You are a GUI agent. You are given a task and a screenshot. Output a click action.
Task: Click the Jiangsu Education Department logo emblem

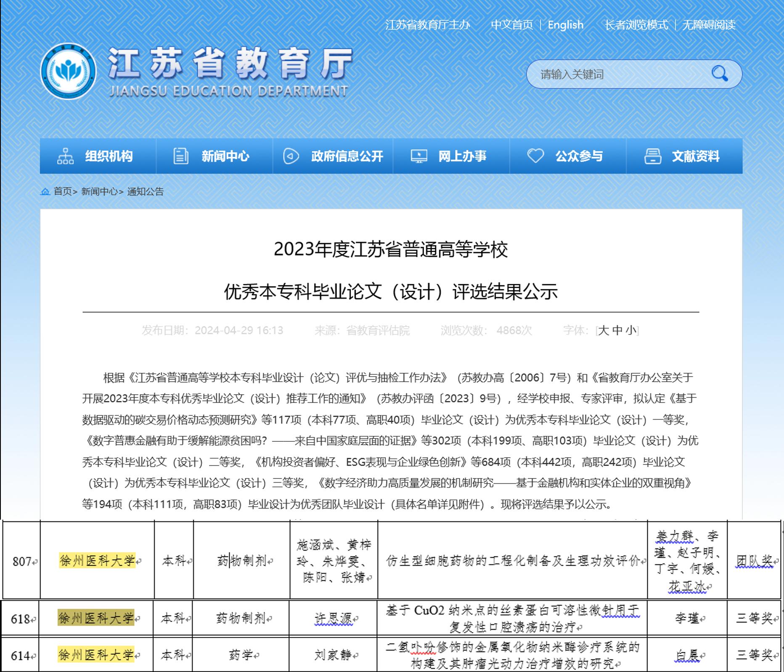pyautogui.click(x=68, y=72)
